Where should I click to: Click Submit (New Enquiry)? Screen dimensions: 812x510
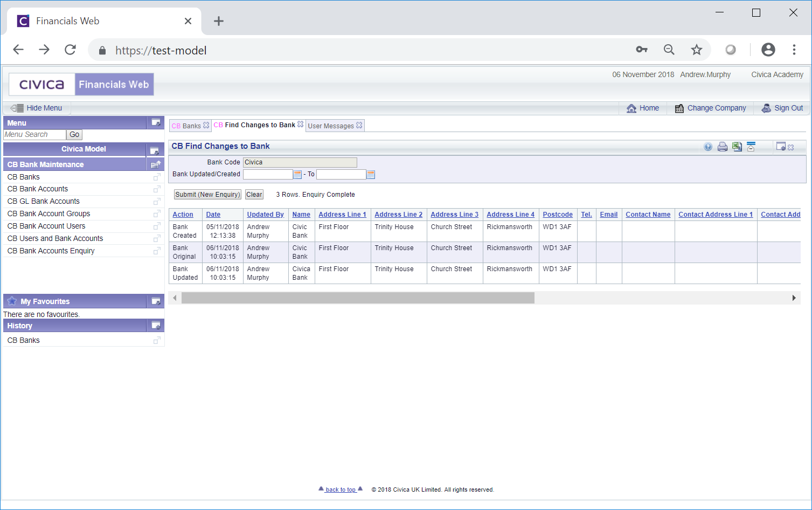click(207, 195)
